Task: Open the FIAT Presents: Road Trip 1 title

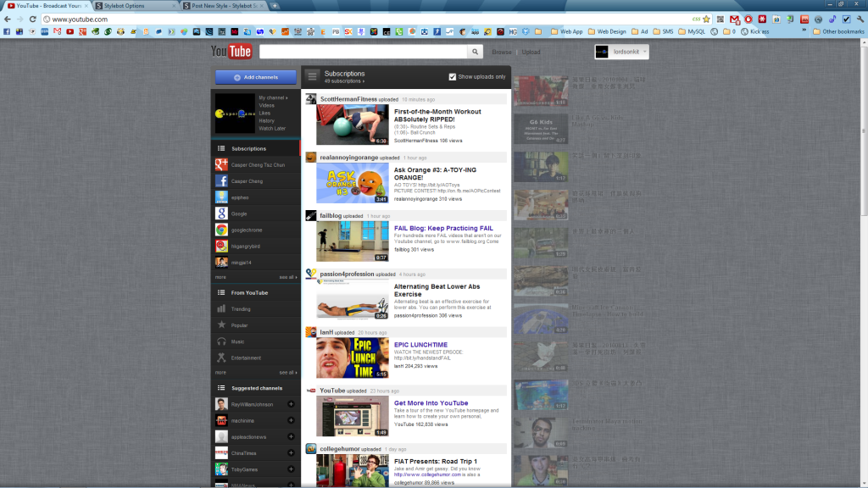Action: click(436, 462)
